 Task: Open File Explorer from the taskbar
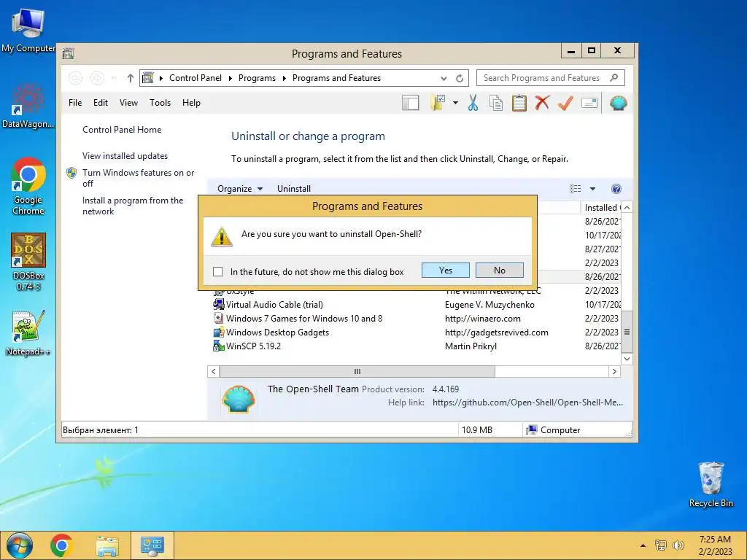pos(107,545)
